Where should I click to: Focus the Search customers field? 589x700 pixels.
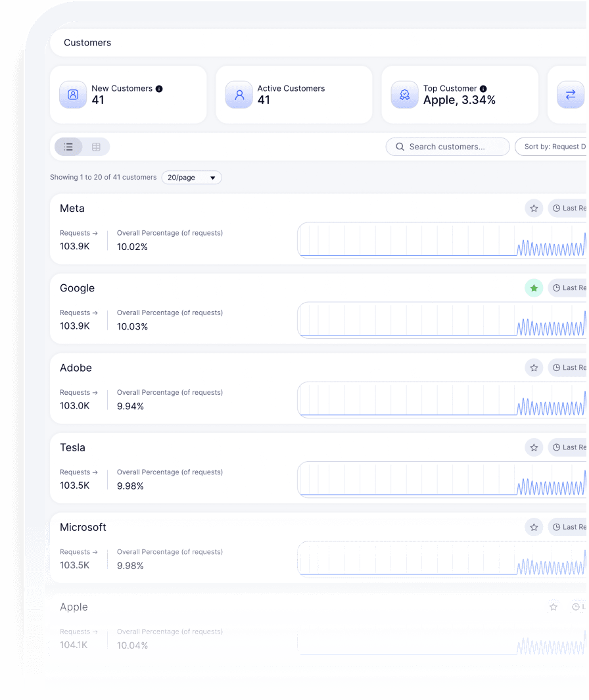click(x=448, y=147)
